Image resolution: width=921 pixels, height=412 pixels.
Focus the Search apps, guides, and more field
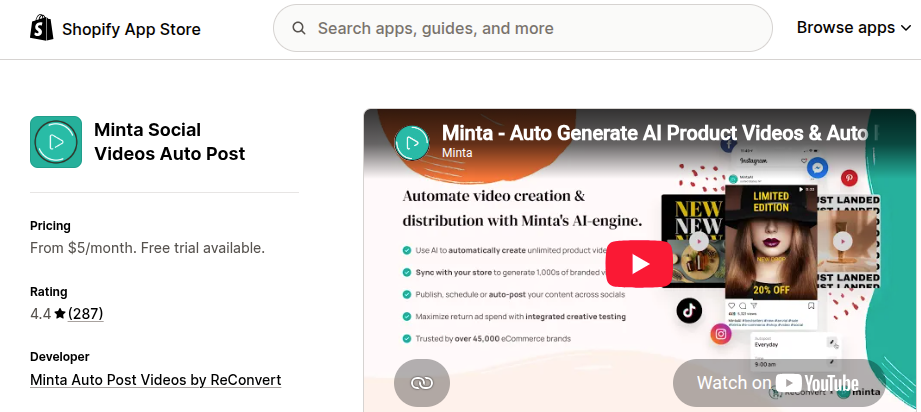523,28
